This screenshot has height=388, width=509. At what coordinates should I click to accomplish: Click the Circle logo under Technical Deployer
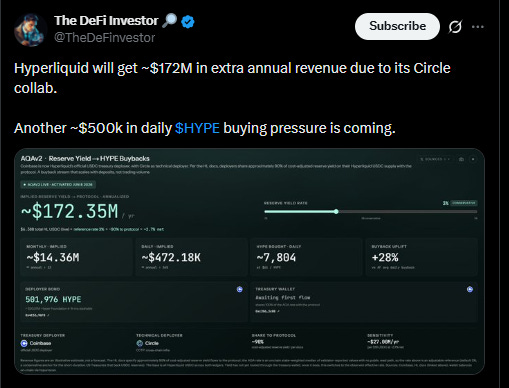click(140, 343)
